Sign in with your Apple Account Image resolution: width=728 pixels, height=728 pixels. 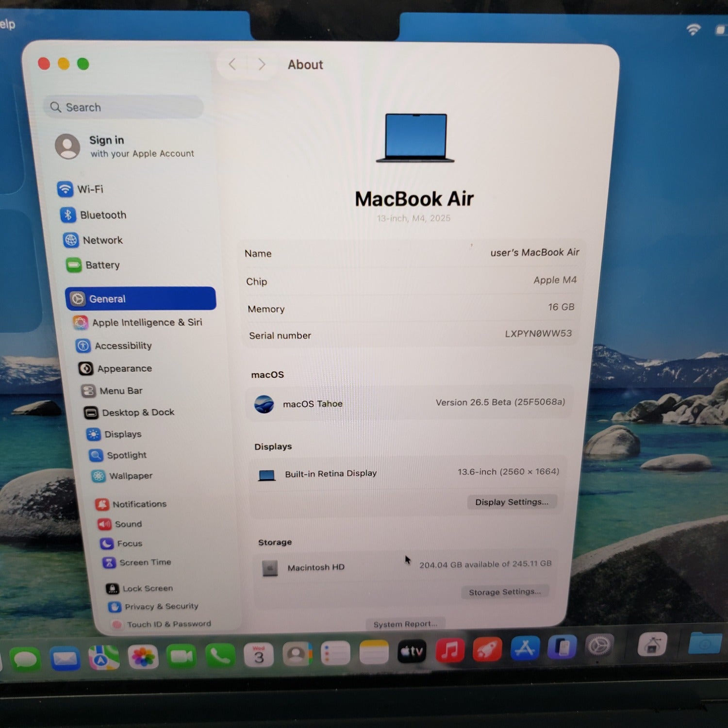[125, 146]
